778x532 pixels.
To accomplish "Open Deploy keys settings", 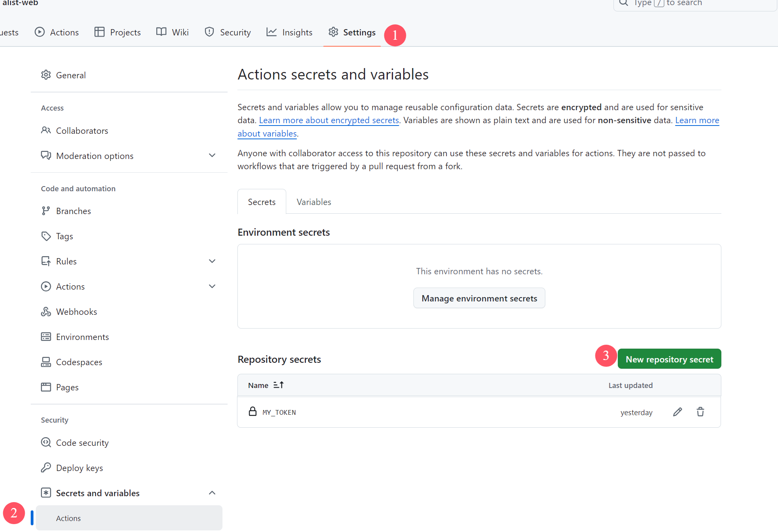I will (x=129, y=468).
